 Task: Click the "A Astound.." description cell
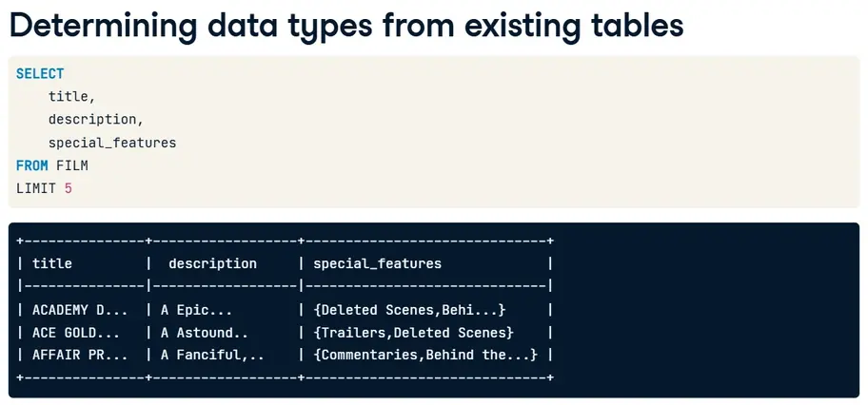tap(204, 332)
